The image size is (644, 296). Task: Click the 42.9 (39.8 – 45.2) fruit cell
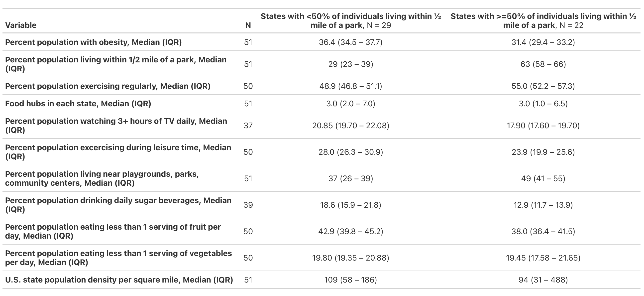point(350,231)
